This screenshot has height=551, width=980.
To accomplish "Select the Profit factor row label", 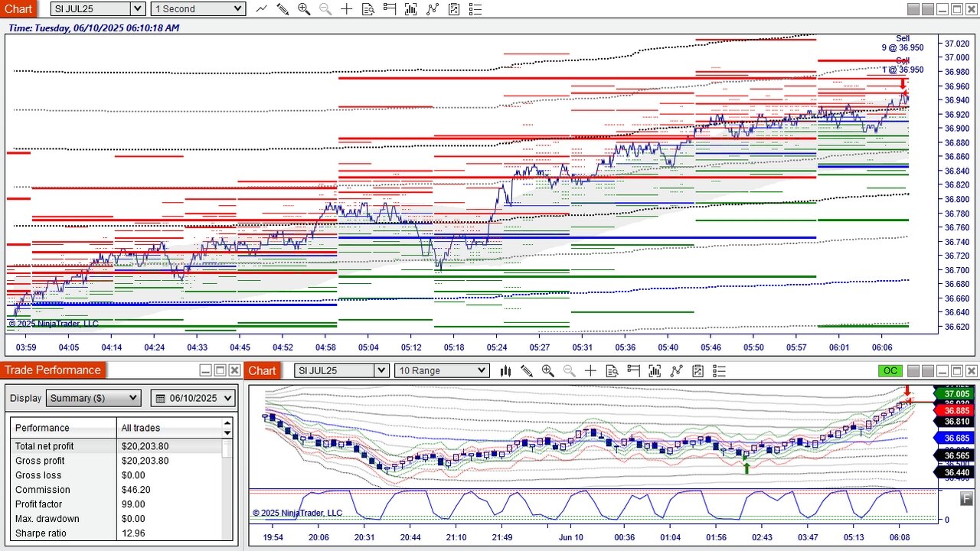I will click(39, 504).
